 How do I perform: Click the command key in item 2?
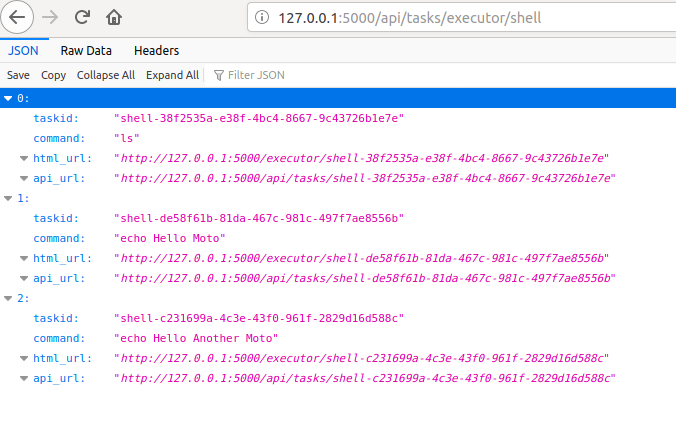point(59,339)
